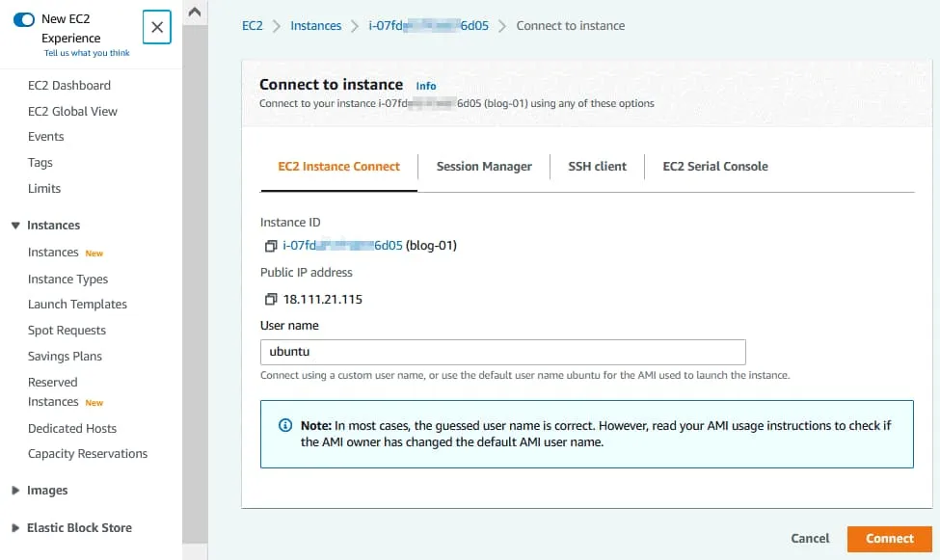The image size is (940, 560).
Task: Toggle the New EC2 Experience switch
Action: [24, 19]
